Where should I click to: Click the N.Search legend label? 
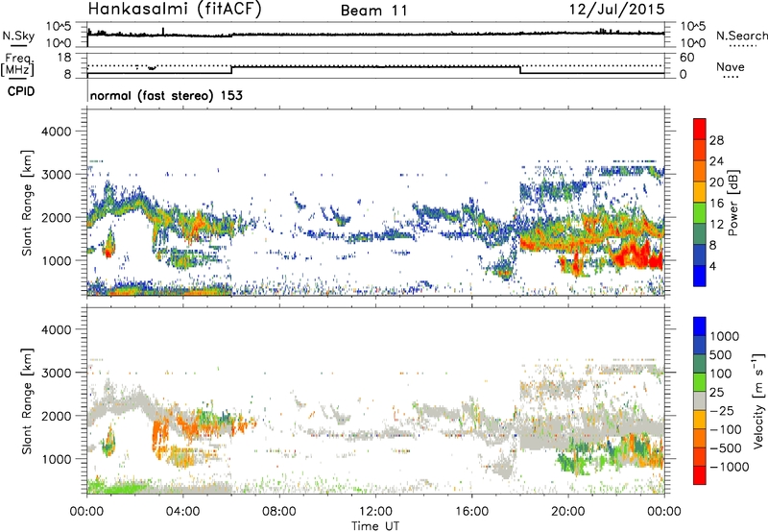(x=742, y=36)
